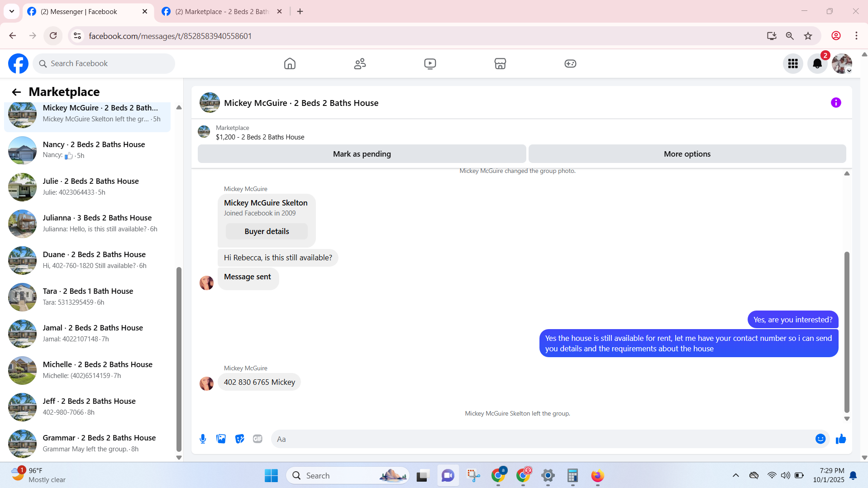This screenshot has height=488, width=868.
Task: Open conversation information purple icon
Action: pos(836,103)
